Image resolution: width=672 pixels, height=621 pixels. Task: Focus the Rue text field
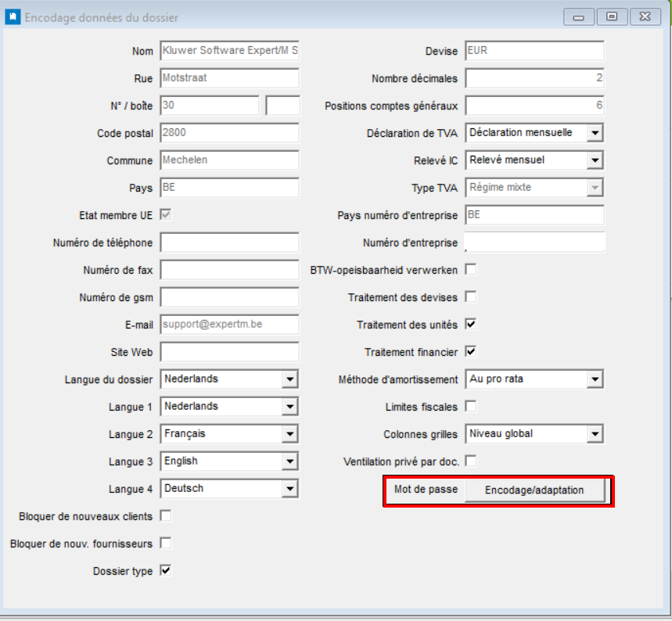tap(230, 78)
